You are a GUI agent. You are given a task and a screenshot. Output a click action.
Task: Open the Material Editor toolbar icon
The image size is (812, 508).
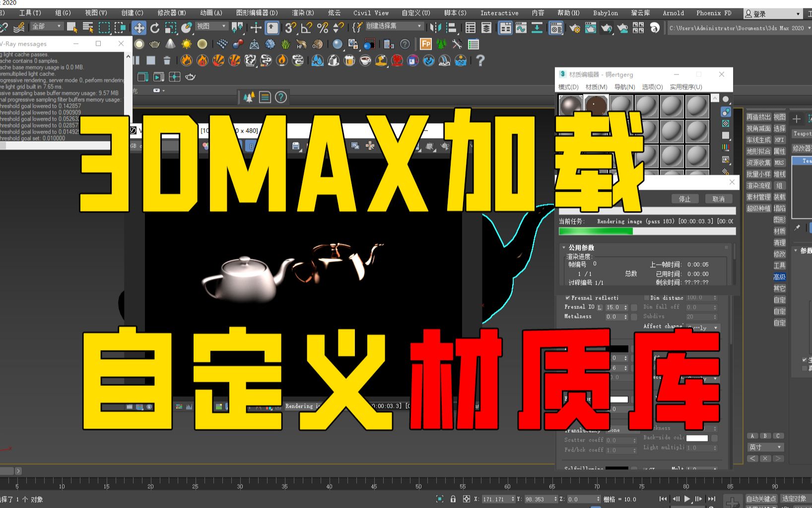pos(556,28)
